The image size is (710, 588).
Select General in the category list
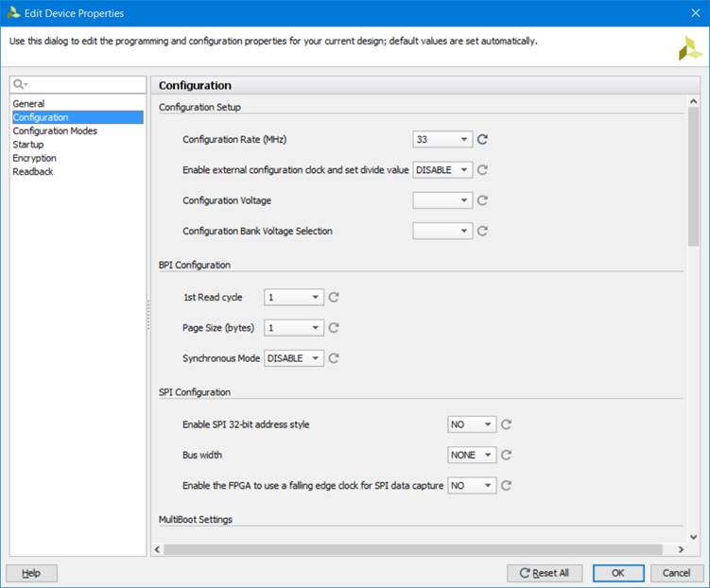click(28, 104)
